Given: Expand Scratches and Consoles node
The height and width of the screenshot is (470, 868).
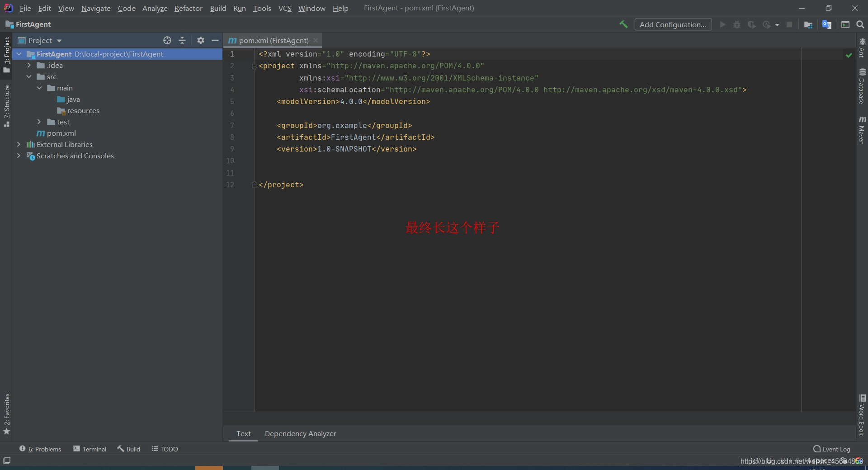Looking at the screenshot, I should coord(19,156).
